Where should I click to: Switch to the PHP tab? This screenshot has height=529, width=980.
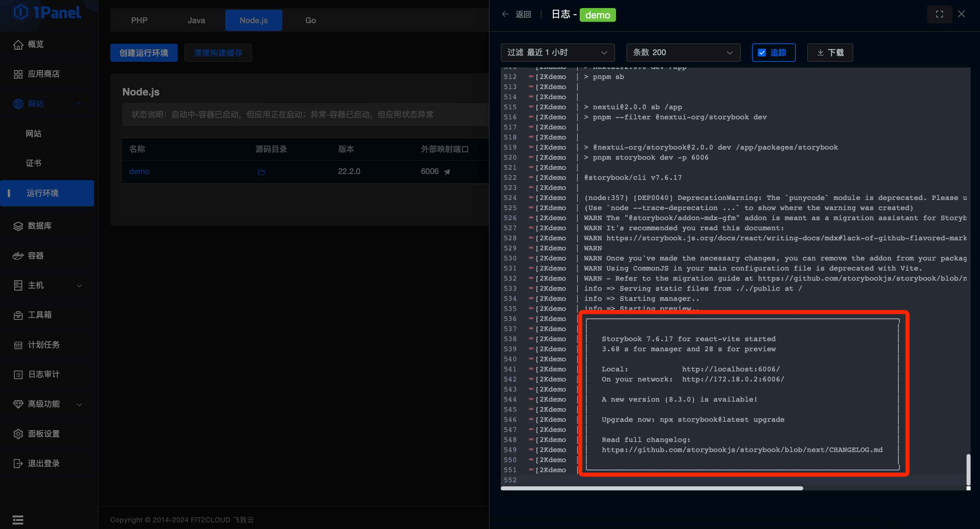point(139,20)
